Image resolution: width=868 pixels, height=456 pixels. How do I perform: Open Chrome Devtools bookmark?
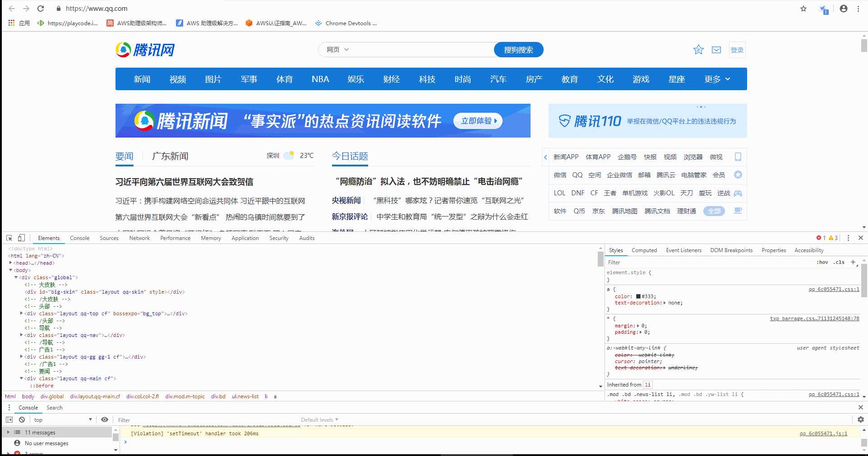(346, 23)
